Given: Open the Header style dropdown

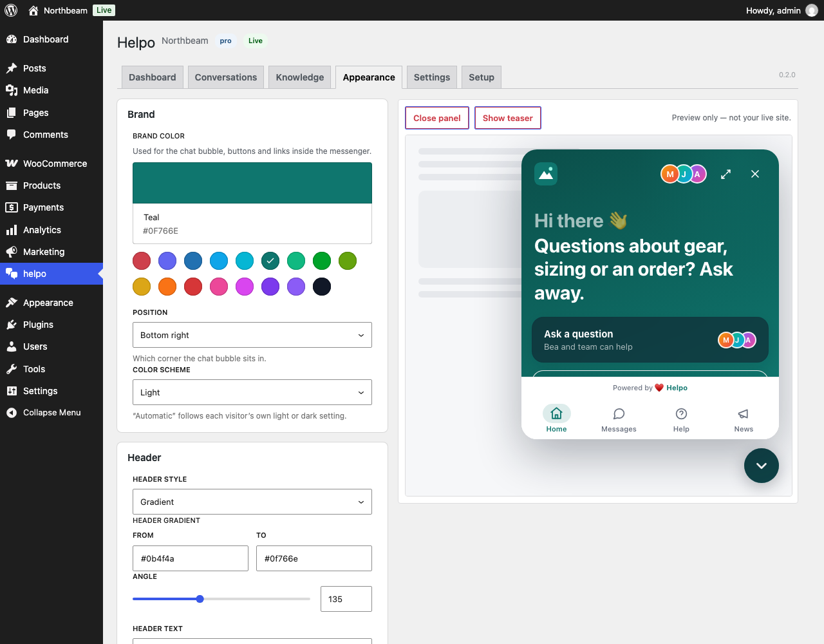Looking at the screenshot, I should pos(252,502).
